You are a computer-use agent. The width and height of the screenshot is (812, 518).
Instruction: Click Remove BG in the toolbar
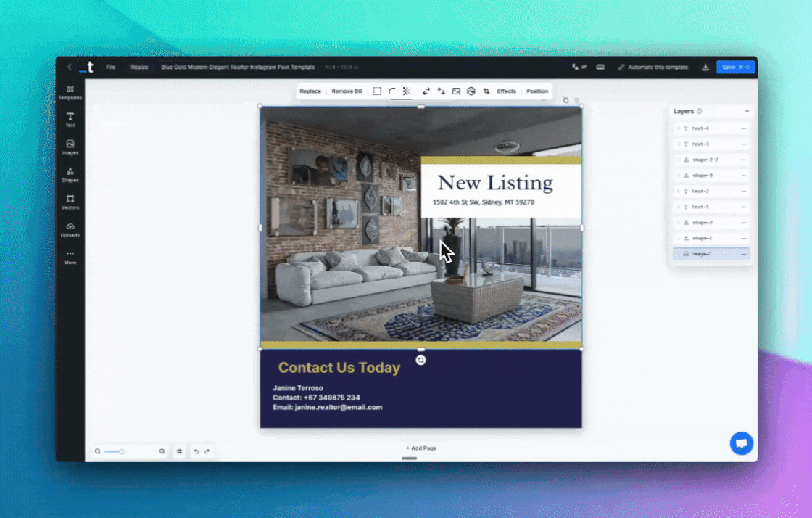(x=347, y=91)
